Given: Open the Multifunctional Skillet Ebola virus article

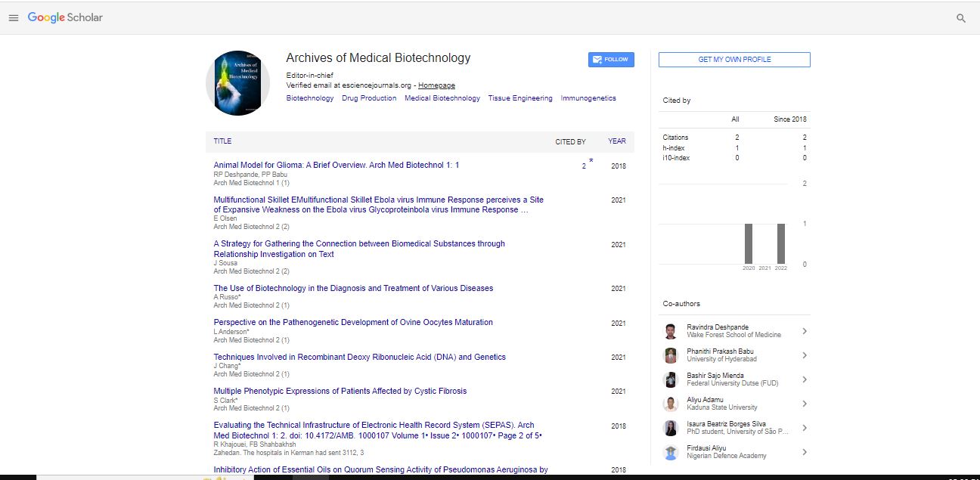Looking at the screenshot, I should pos(378,205).
